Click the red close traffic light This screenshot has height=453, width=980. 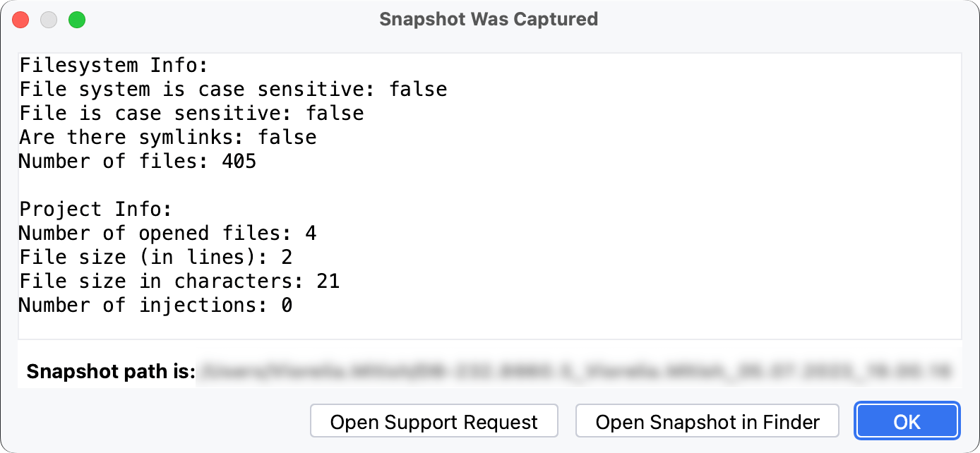point(20,20)
